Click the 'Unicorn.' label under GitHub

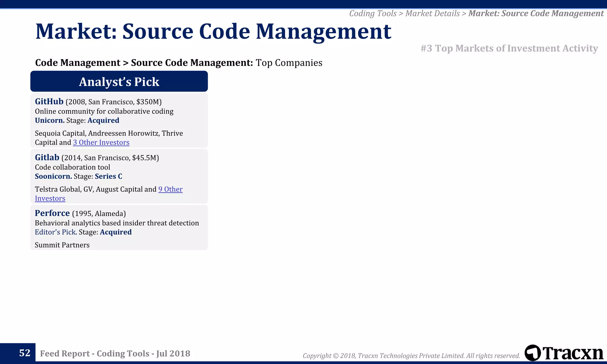pyautogui.click(x=50, y=120)
